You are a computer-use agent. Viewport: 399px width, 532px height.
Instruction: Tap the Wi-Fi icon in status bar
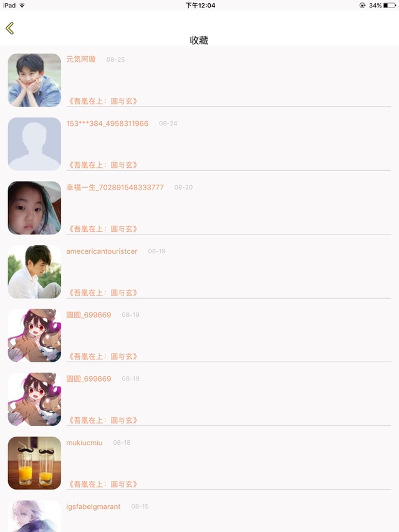pyautogui.click(x=22, y=6)
